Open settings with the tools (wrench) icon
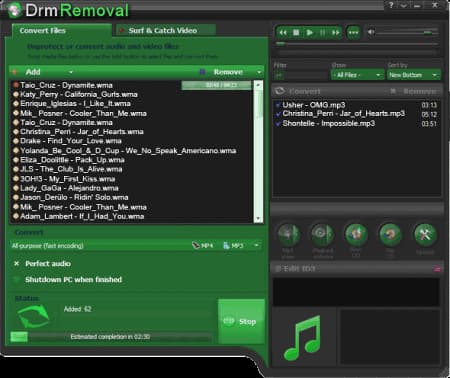 (425, 235)
